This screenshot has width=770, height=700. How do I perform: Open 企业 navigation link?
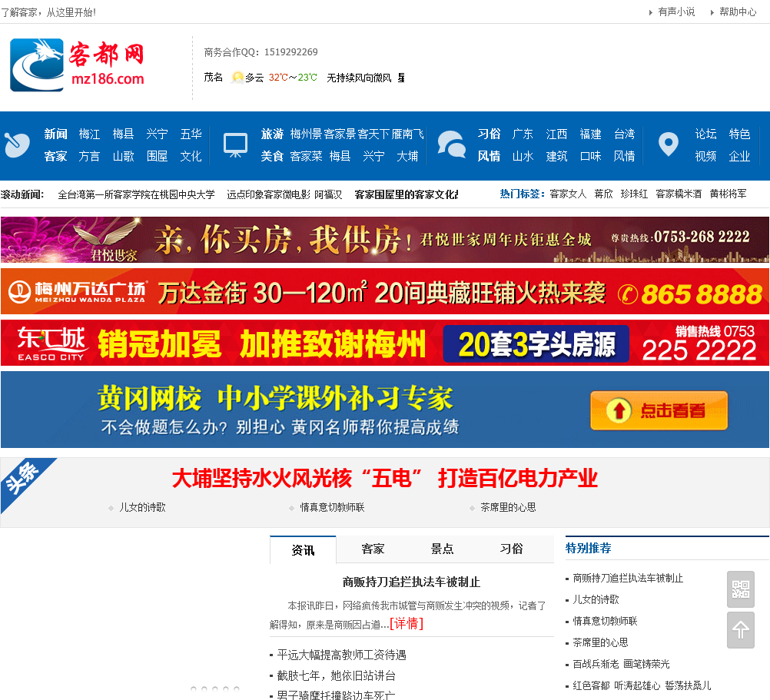click(x=739, y=156)
